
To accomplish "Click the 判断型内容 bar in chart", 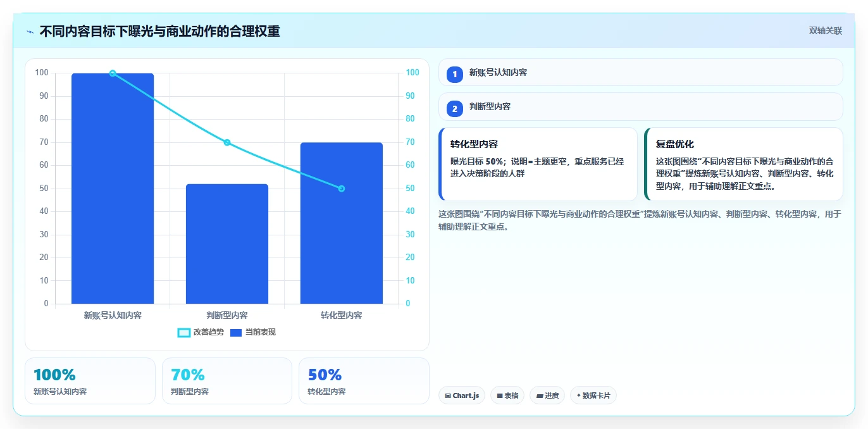I will click(x=227, y=244).
